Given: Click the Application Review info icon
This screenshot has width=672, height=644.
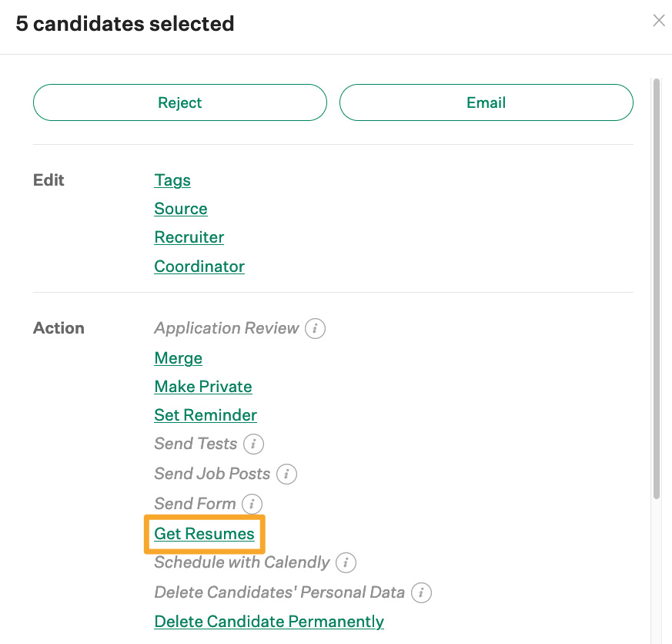Looking at the screenshot, I should point(316,328).
